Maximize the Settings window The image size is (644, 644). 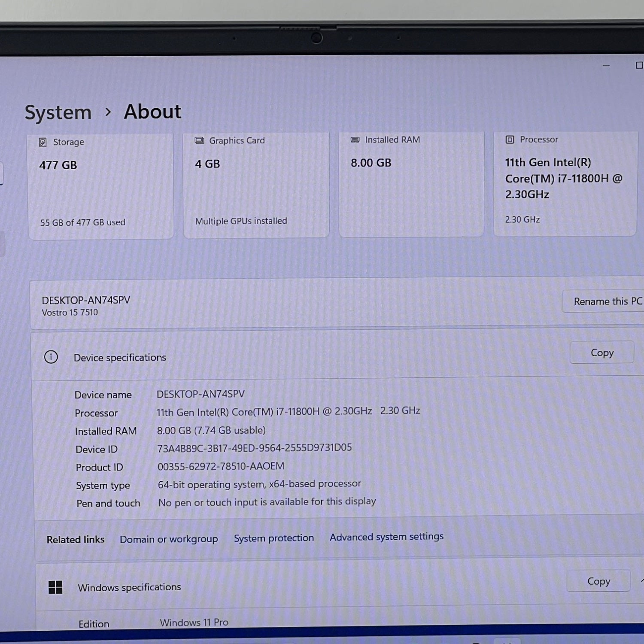pyautogui.click(x=639, y=65)
